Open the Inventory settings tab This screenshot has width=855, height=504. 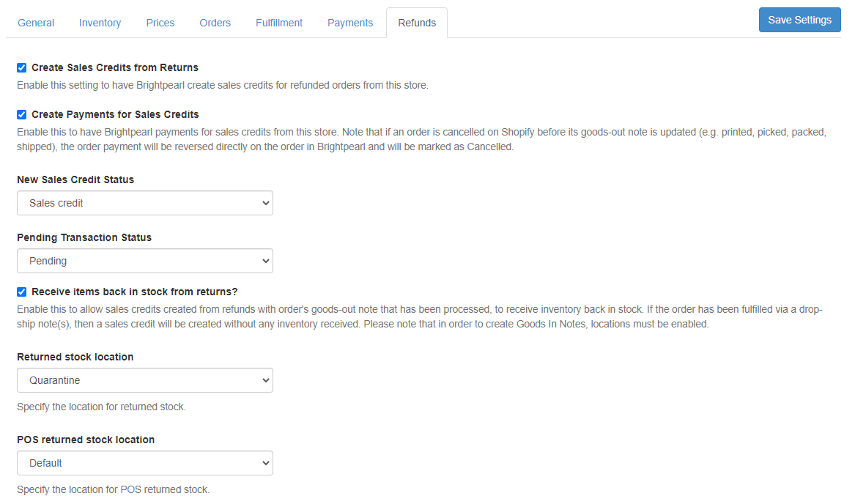tap(100, 23)
